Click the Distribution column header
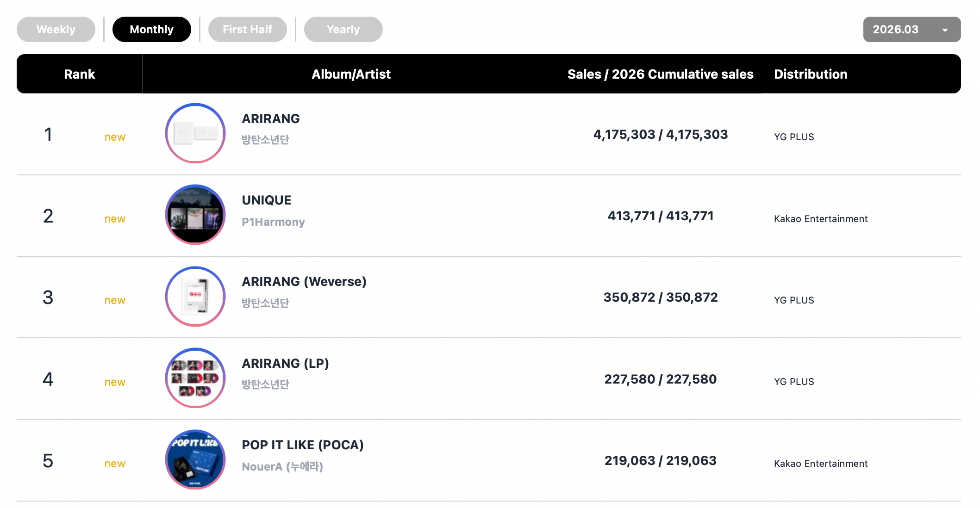Viewport: 980px width, 508px height. tap(810, 74)
